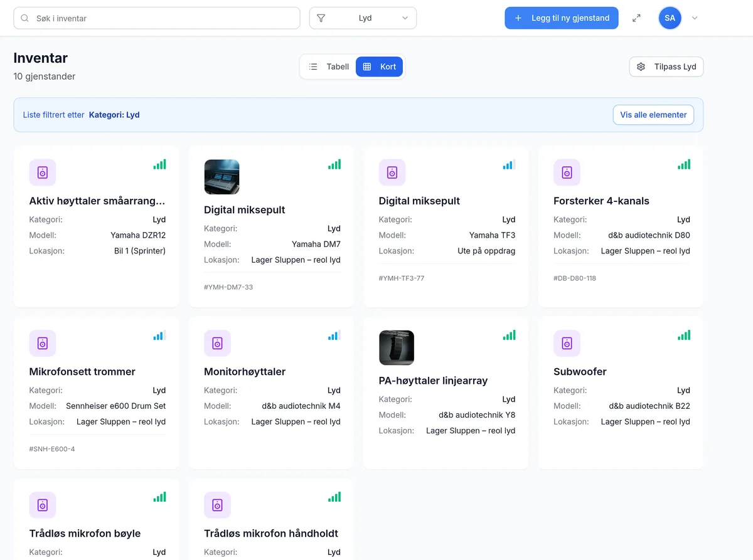The width and height of the screenshot is (753, 560).
Task: Open Mikrofonsett trommer card title
Action: click(x=82, y=371)
